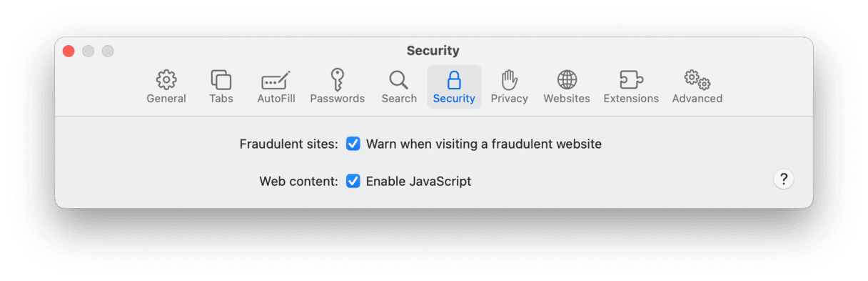Uncheck the Enable JavaScript checkbox

(353, 181)
